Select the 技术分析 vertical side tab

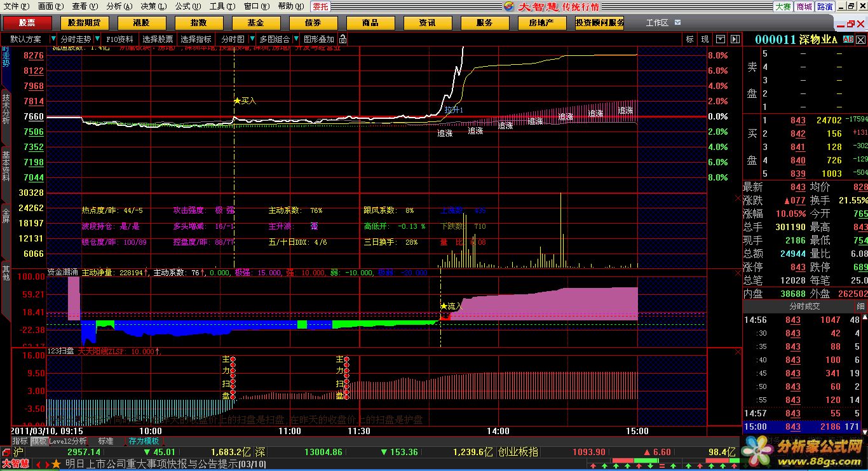point(6,109)
